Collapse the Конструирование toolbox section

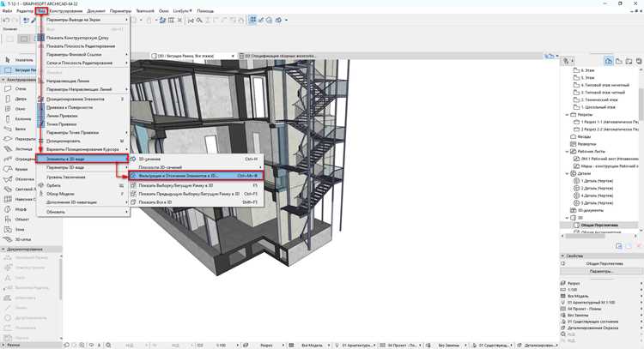(3, 80)
